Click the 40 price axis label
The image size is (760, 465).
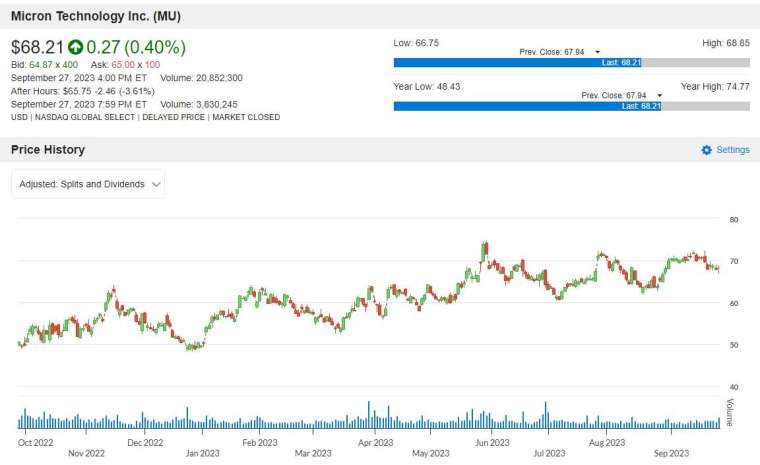[x=734, y=387]
